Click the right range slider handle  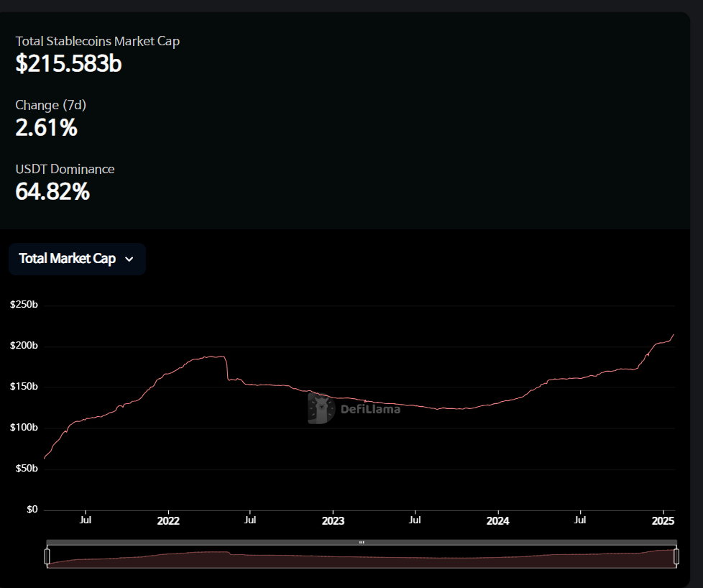(676, 556)
